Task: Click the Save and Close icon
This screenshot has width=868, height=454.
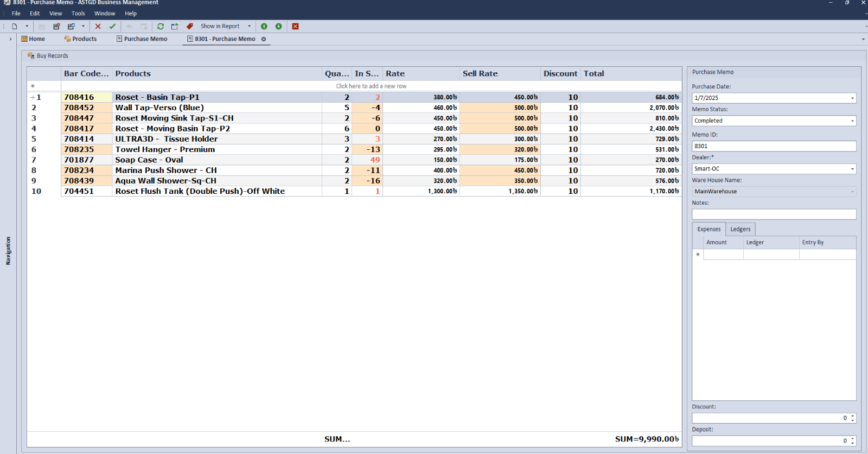Action: pos(56,26)
